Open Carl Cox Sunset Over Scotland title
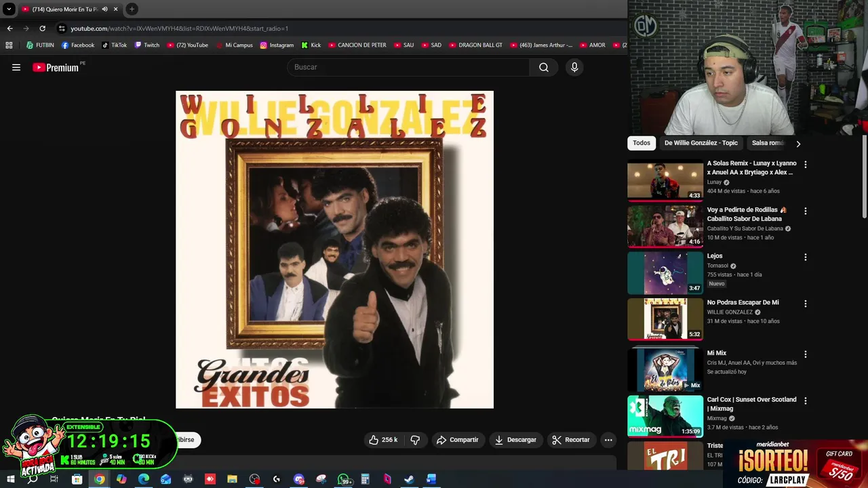 tap(751, 404)
